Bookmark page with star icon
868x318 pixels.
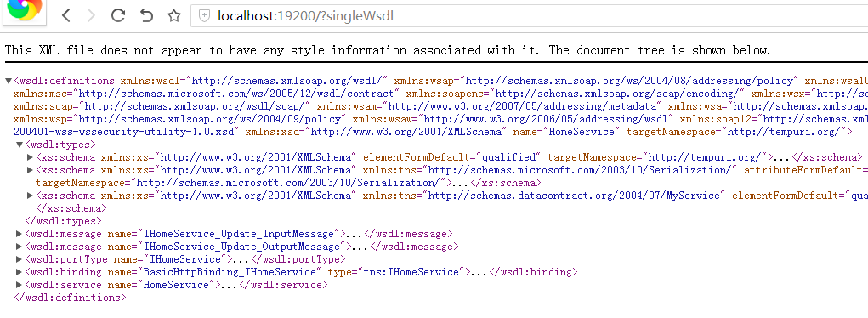[174, 15]
